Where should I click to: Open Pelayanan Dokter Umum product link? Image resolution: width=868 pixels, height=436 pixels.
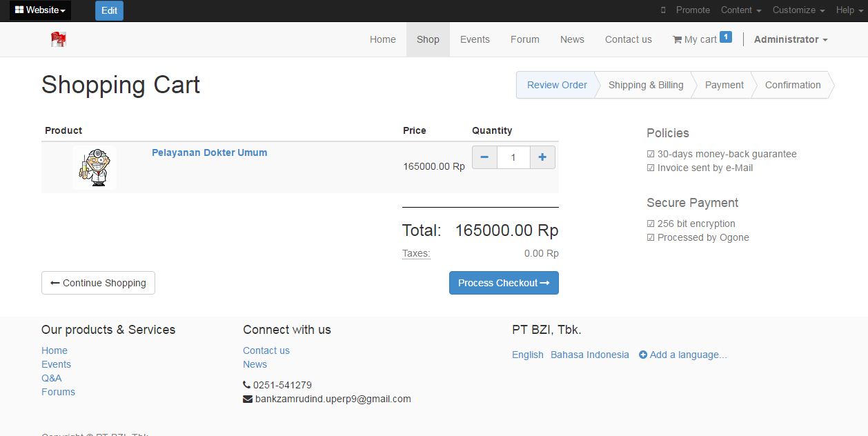click(209, 152)
